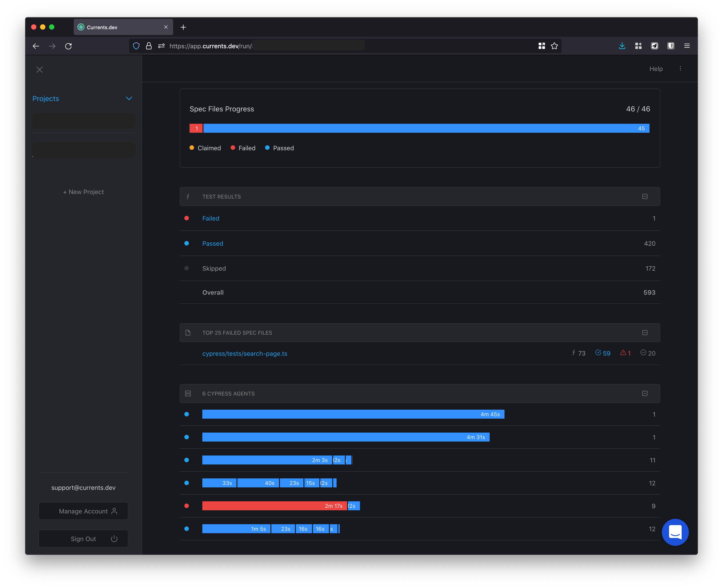The height and width of the screenshot is (588, 723).
Task: Click the browser downloads icon
Action: pyautogui.click(x=622, y=46)
